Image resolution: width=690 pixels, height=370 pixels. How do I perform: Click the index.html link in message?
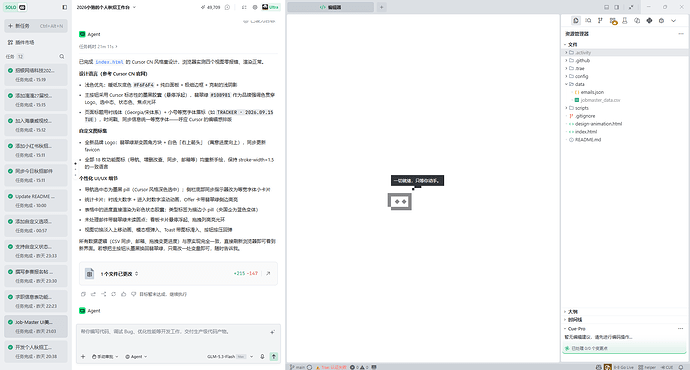click(x=109, y=62)
